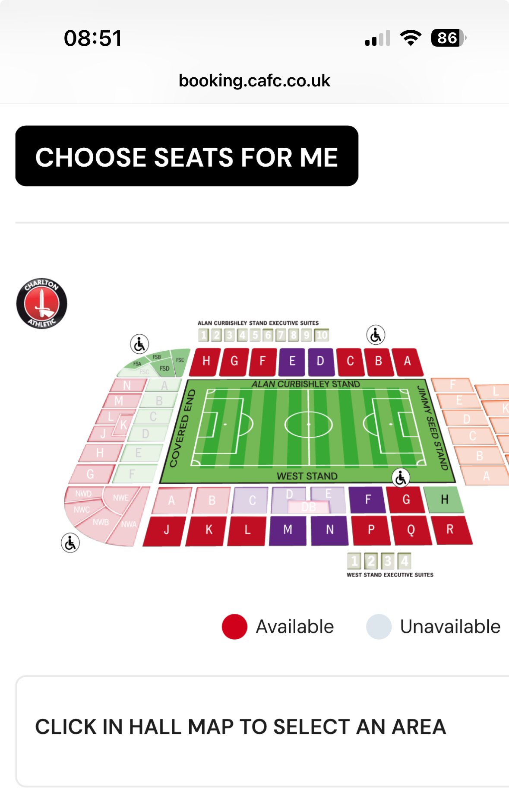This screenshot has height=812, width=509.
Task: Select West Stand executive suite 4
Action: pyautogui.click(x=405, y=561)
